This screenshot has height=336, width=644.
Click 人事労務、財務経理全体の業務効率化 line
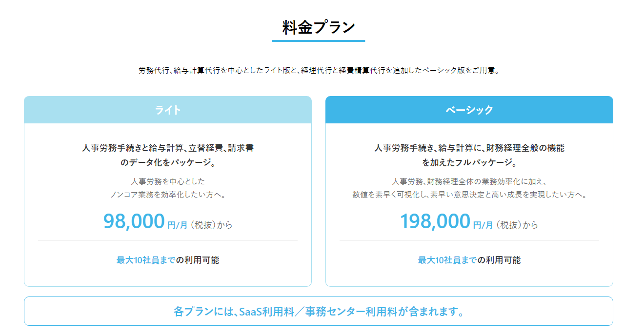point(469,181)
